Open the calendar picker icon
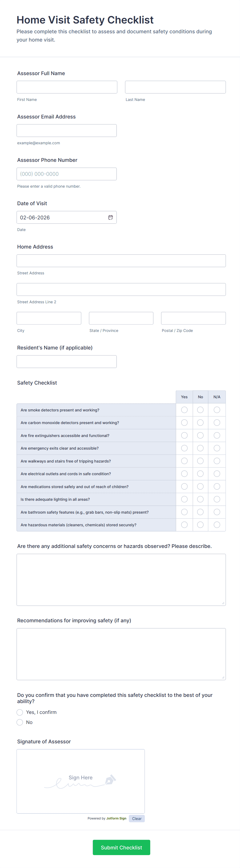The image size is (240, 868). (110, 217)
